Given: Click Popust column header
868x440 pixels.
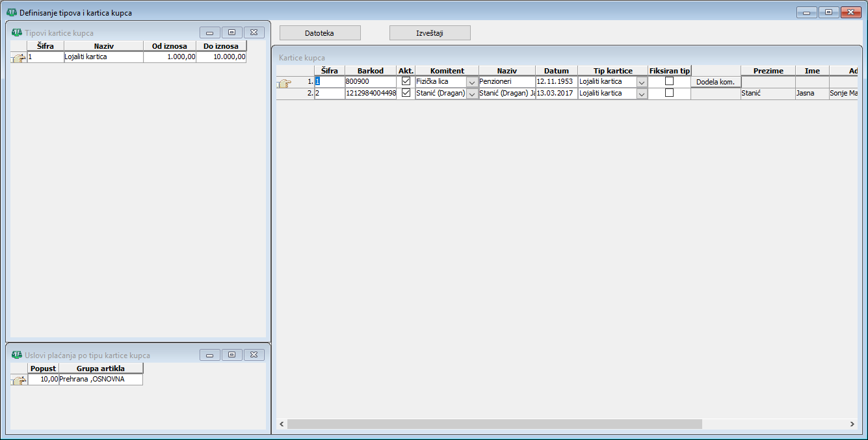Looking at the screenshot, I should point(44,369).
